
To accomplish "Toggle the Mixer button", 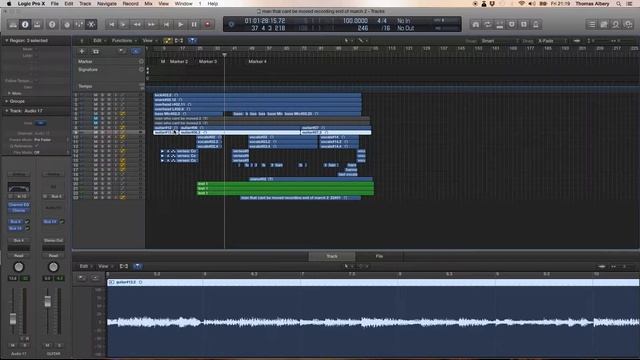I will [79, 24].
